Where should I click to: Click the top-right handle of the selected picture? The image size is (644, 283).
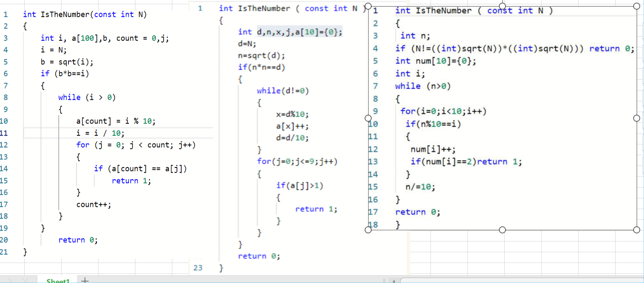(637, 6)
